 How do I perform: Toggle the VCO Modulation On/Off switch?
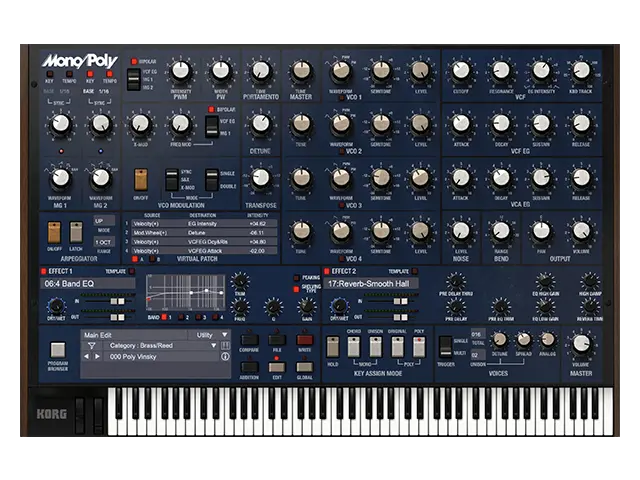click(141, 180)
